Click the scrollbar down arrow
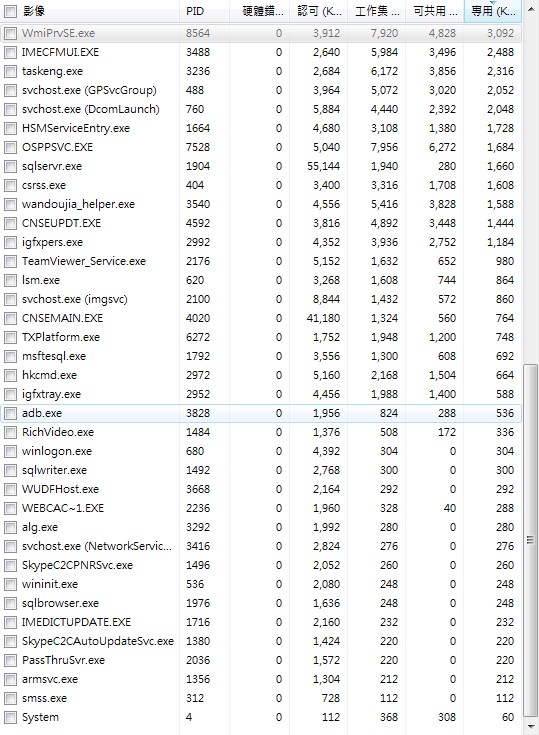Image resolution: width=539 pixels, height=735 pixels. point(531,727)
